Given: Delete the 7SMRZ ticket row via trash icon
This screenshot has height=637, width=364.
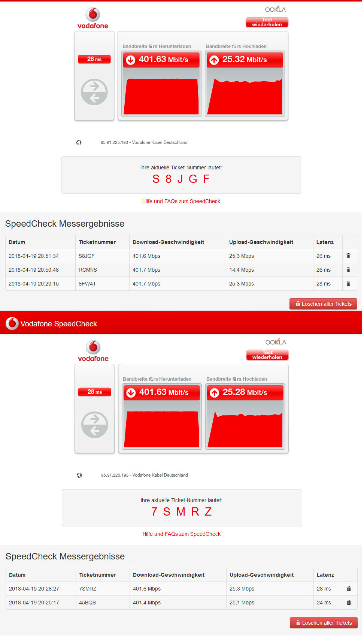Looking at the screenshot, I should [x=349, y=589].
